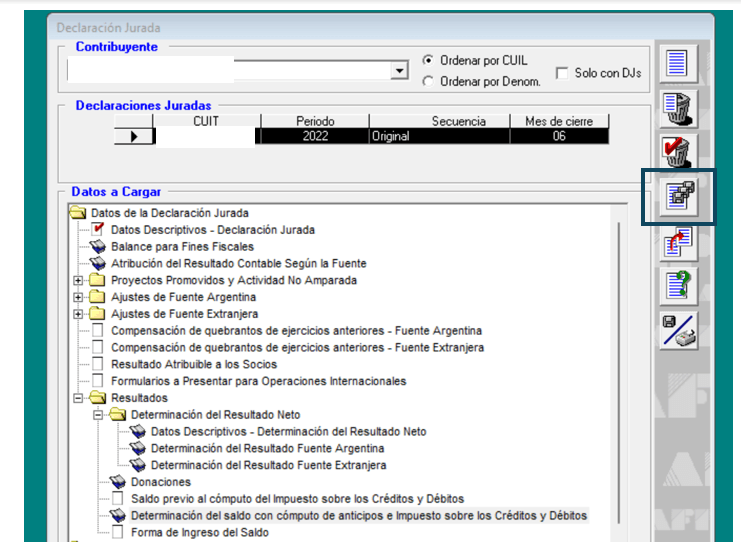Click the trash can with document icon
Viewport: 741px width, 560px height.
pos(679,107)
